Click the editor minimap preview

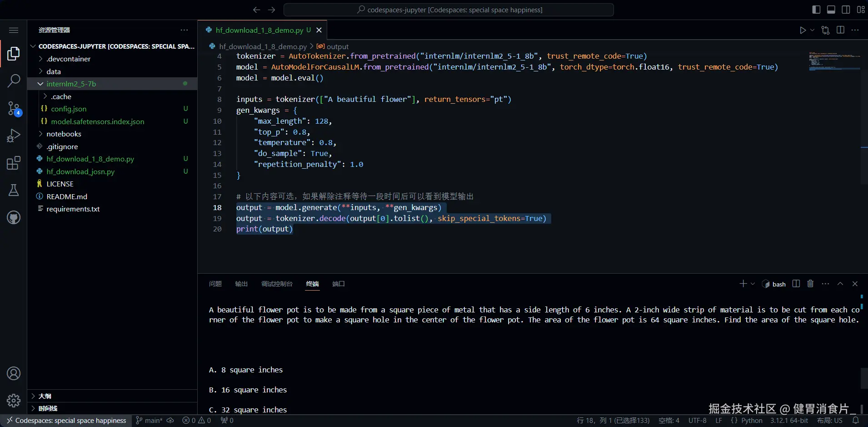[835, 61]
